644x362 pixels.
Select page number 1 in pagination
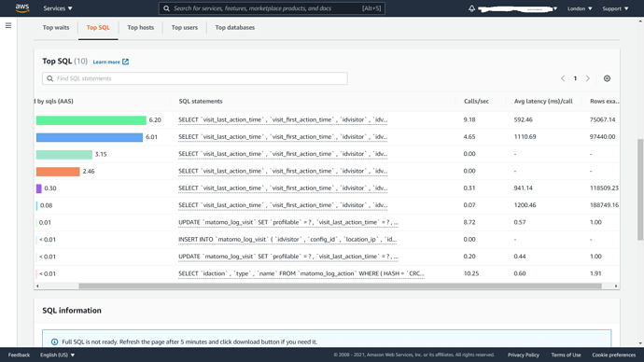575,78
